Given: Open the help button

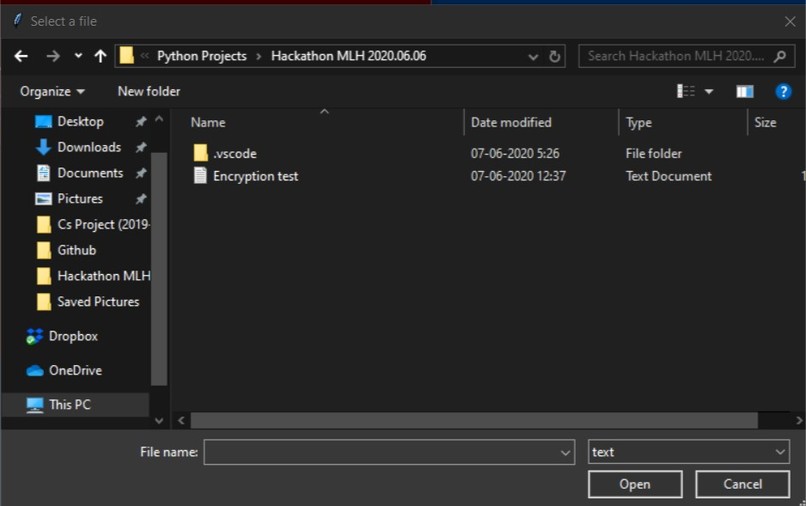Looking at the screenshot, I should (783, 92).
